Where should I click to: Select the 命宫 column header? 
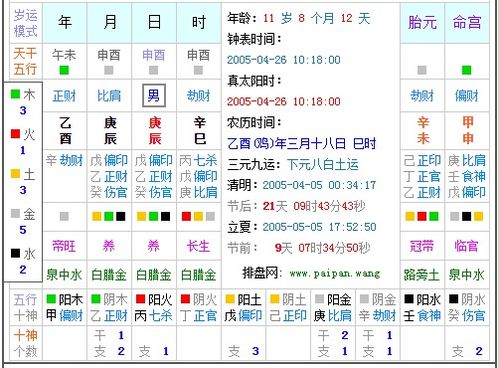pos(467,23)
